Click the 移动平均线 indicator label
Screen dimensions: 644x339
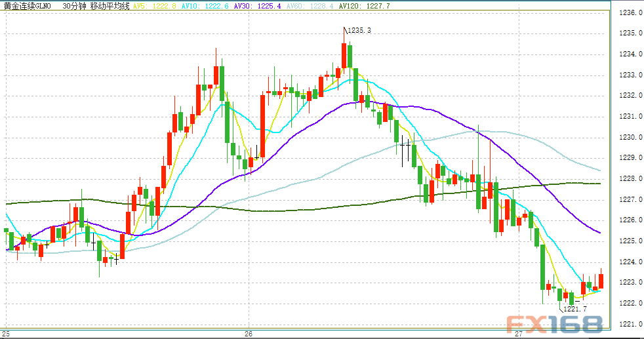click(x=110, y=6)
